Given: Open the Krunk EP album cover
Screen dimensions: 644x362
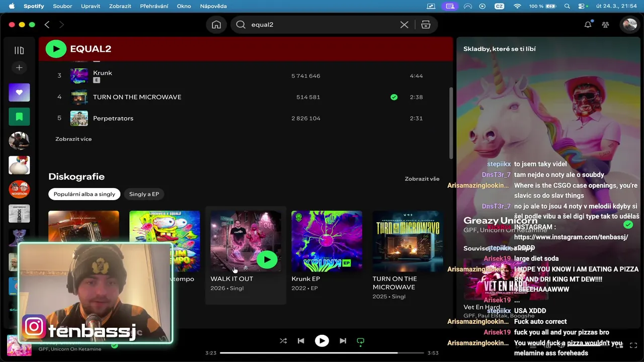Looking at the screenshot, I should (x=327, y=241).
